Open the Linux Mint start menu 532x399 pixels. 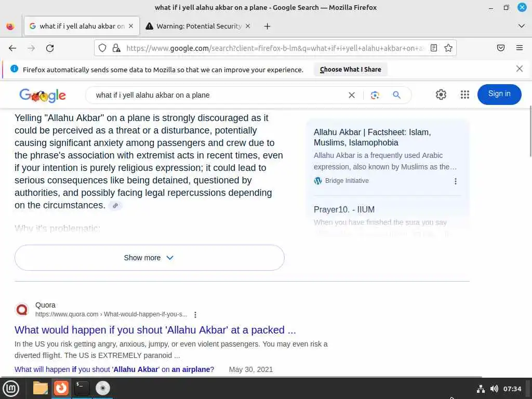pos(11,389)
